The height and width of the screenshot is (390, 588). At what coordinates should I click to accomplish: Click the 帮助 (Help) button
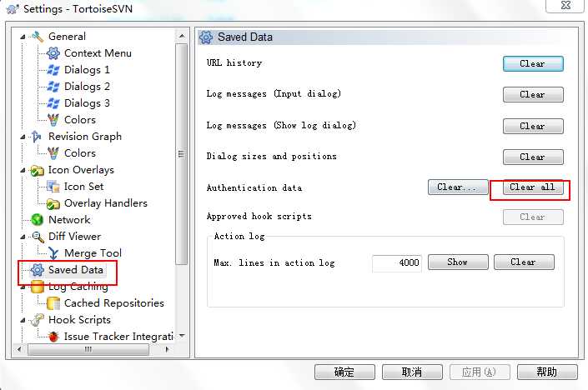coord(547,372)
